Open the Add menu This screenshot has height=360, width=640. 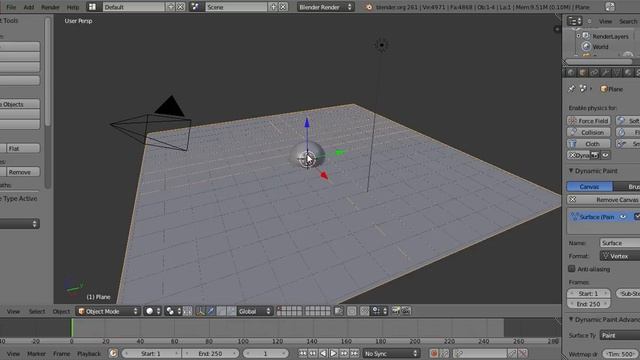29,7
